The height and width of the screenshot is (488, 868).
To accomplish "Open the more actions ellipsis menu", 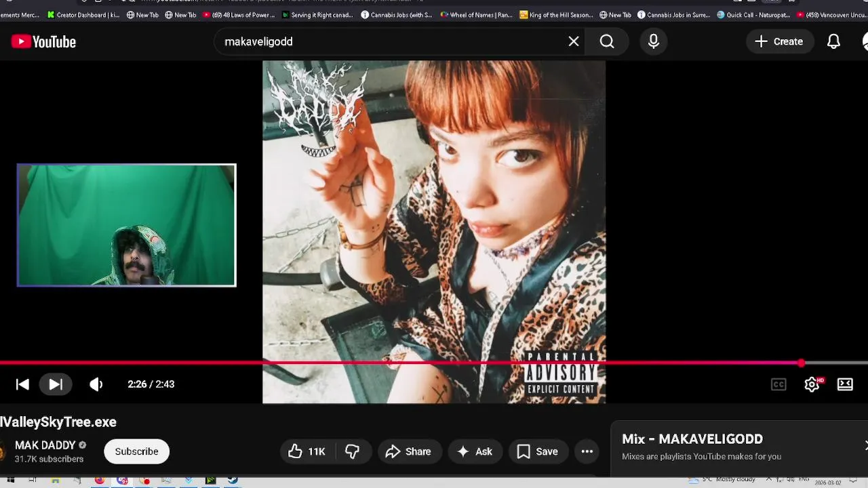I will click(x=587, y=451).
